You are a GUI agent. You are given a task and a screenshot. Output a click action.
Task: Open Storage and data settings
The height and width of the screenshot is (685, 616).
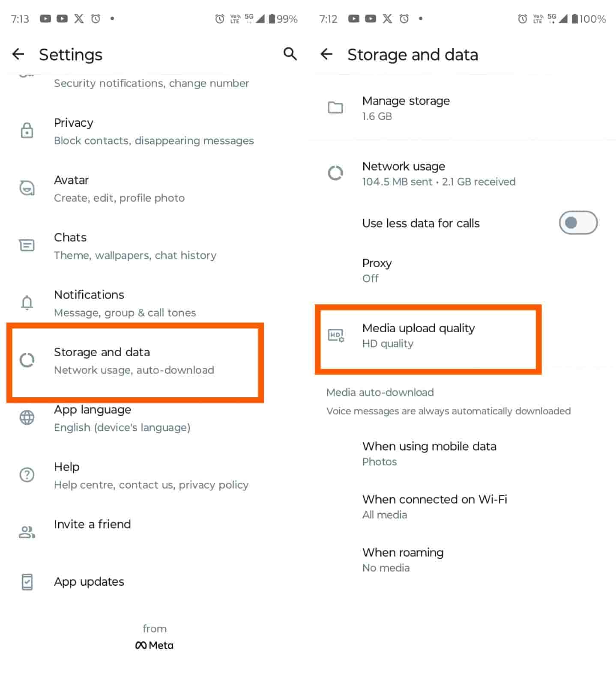(134, 360)
